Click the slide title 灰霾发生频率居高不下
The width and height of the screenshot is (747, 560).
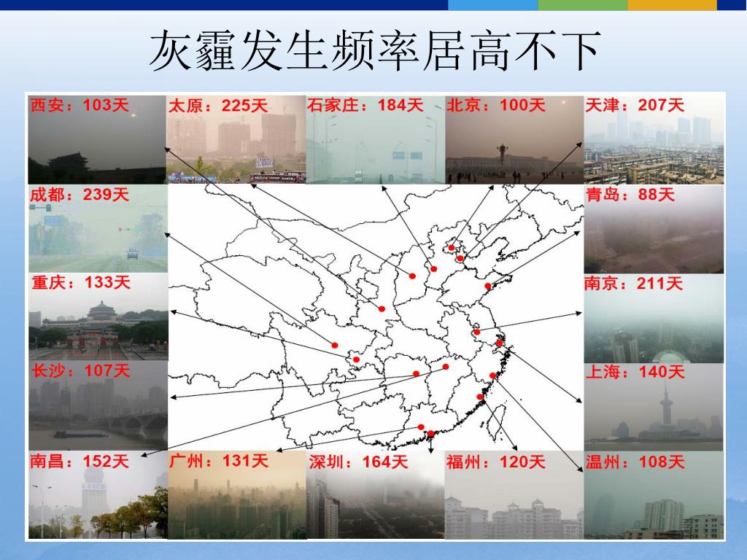[x=374, y=50]
